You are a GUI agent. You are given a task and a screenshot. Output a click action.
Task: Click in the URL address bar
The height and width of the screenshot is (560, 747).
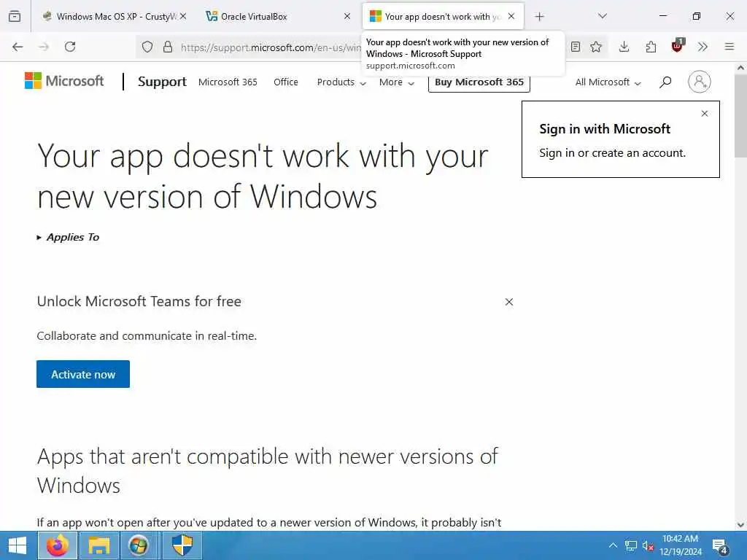click(269, 47)
